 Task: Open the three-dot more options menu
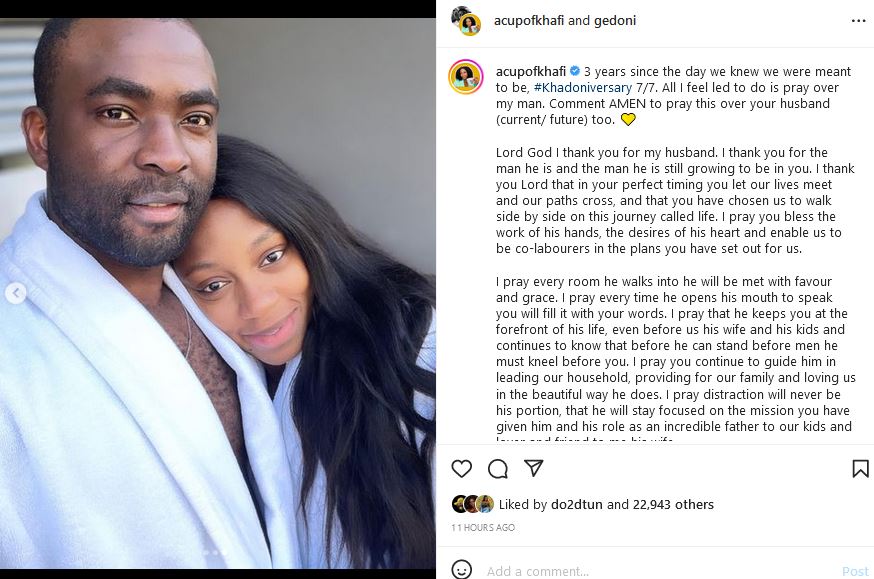(858, 21)
